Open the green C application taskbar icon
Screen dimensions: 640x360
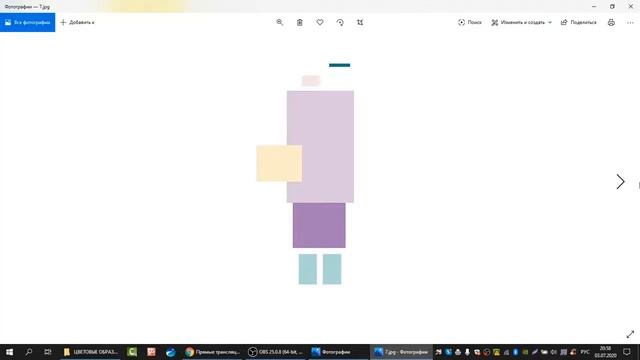point(132,352)
